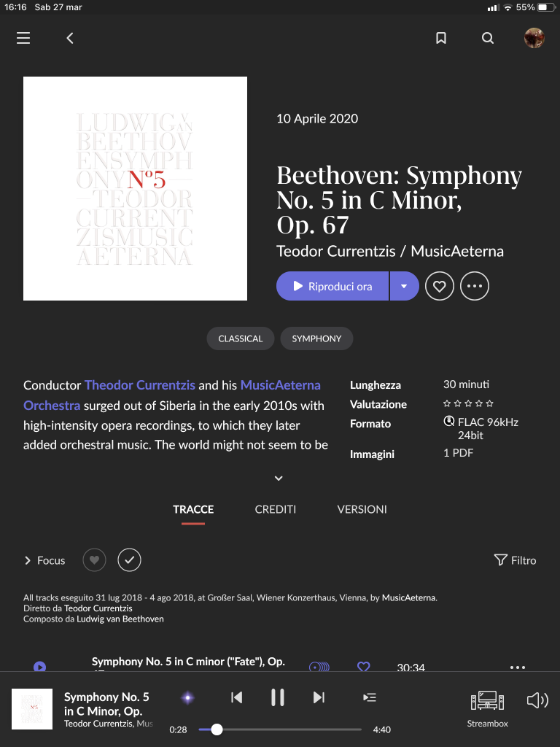Adjust volume with the speaker icon
The width and height of the screenshot is (560, 747).
click(x=537, y=700)
